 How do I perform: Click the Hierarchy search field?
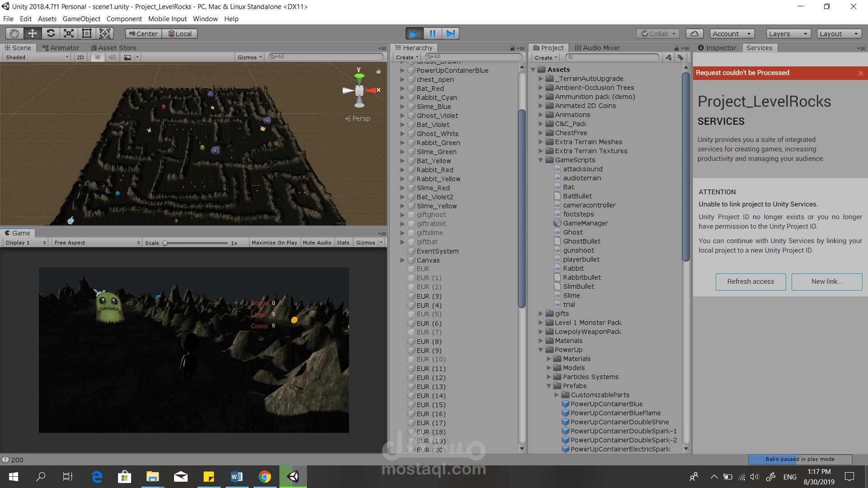[x=472, y=57]
